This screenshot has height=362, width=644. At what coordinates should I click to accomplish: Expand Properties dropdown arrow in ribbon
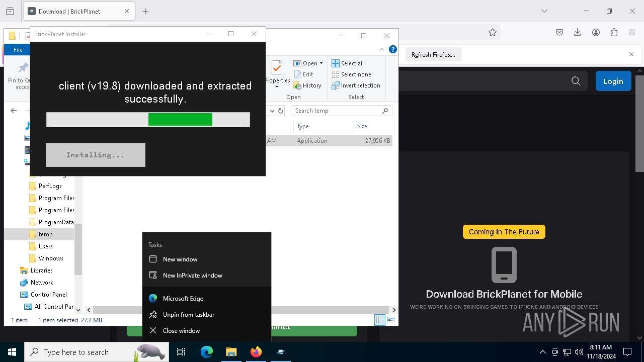coord(277,87)
